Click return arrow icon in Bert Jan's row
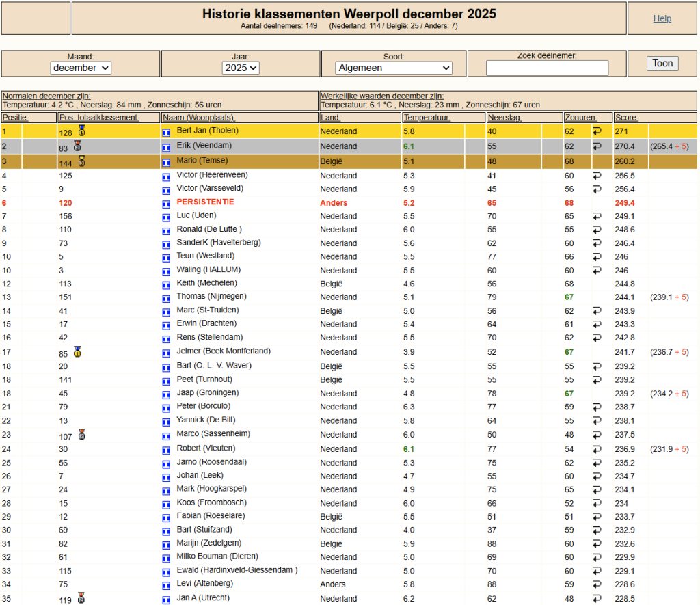This screenshot has height=605, width=700. (x=597, y=131)
